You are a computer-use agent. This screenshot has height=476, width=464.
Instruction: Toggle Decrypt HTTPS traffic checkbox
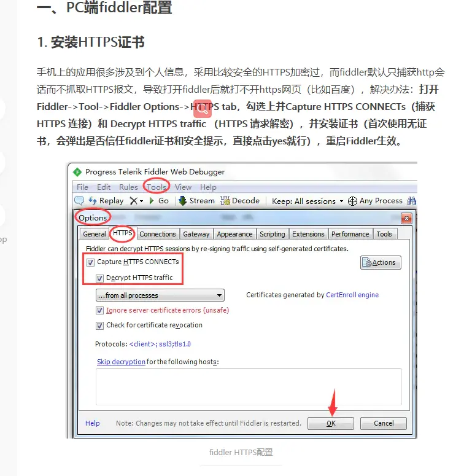[x=99, y=278]
